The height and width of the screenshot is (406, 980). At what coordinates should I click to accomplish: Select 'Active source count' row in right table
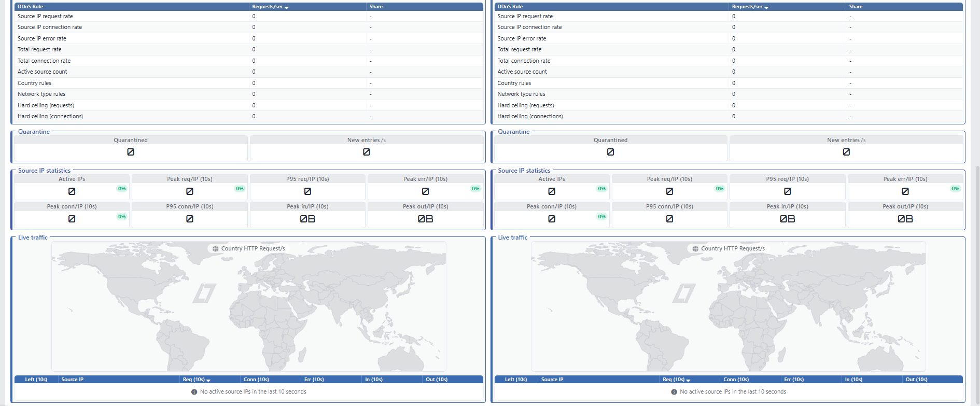pyautogui.click(x=729, y=72)
